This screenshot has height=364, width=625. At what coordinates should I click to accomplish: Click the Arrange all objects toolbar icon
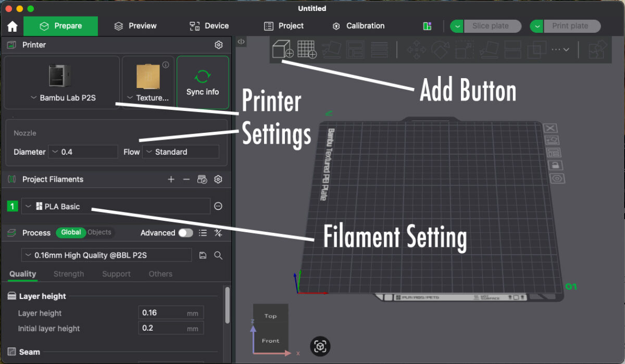point(355,49)
